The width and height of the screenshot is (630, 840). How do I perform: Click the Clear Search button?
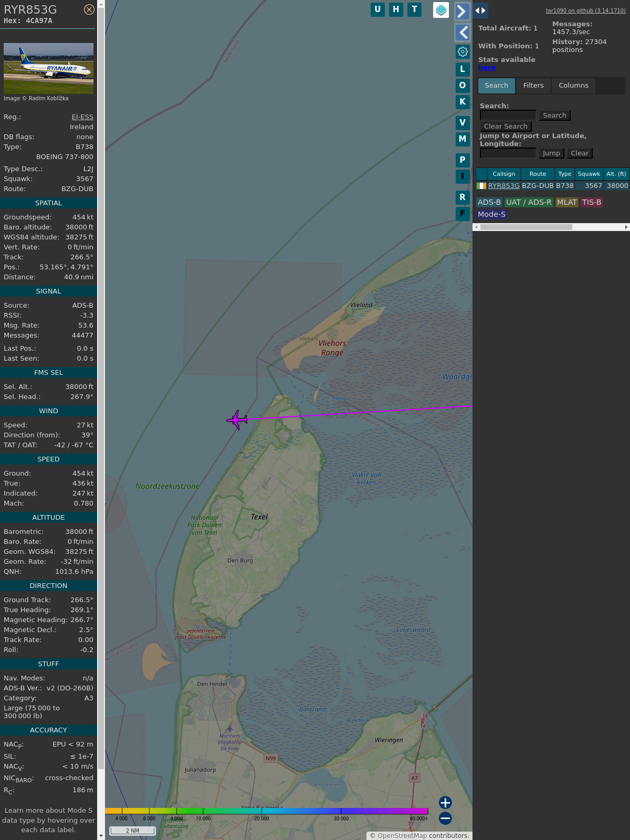[506, 127]
